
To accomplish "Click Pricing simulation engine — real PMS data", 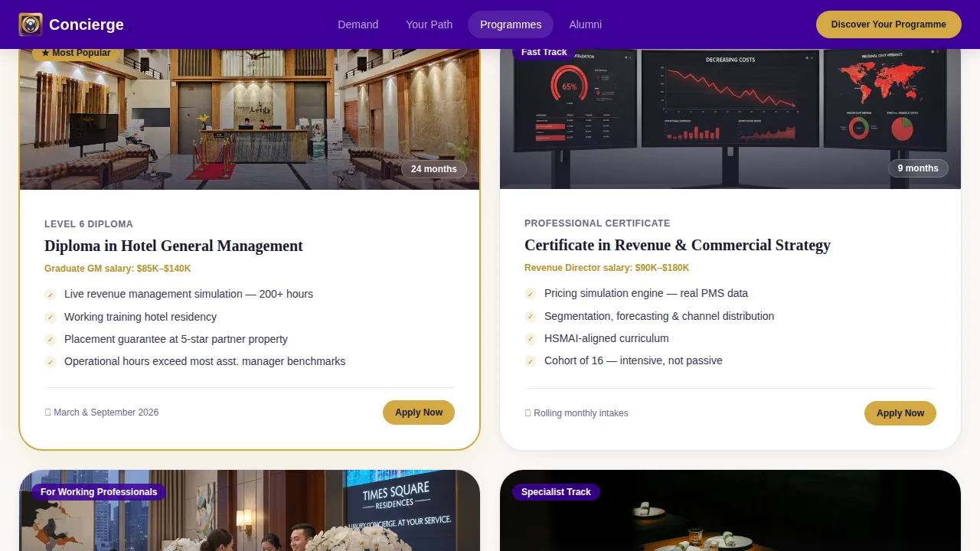I will tap(646, 293).
